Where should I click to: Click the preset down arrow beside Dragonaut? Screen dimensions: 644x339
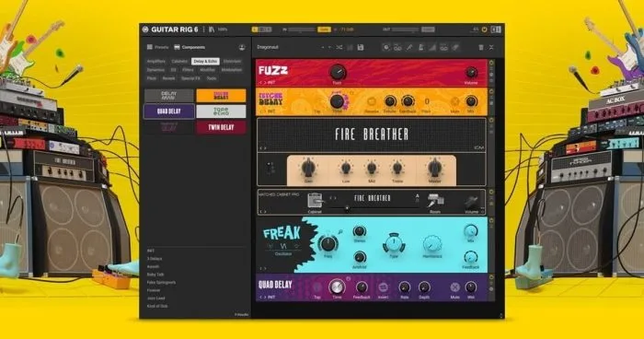(329, 48)
